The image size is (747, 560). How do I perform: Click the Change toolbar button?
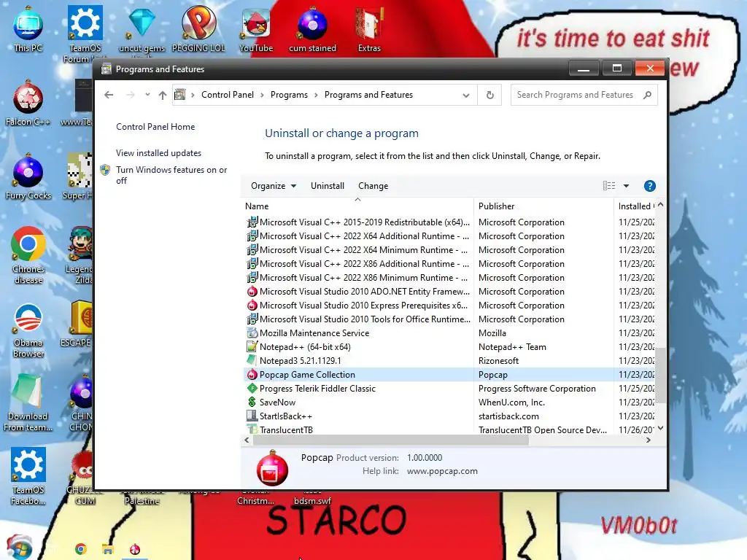373,186
